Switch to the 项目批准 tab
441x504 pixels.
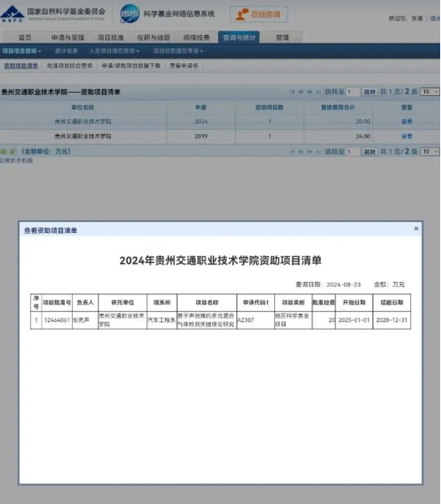coord(110,38)
